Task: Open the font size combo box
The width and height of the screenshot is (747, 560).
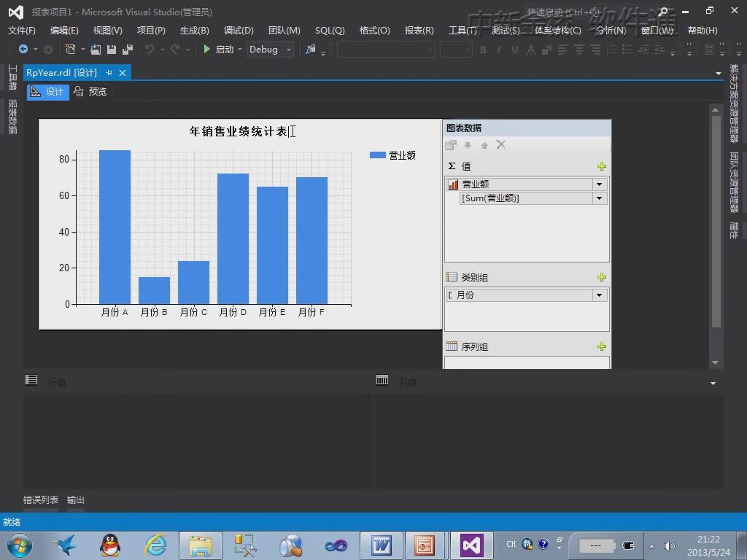Action: (456, 50)
